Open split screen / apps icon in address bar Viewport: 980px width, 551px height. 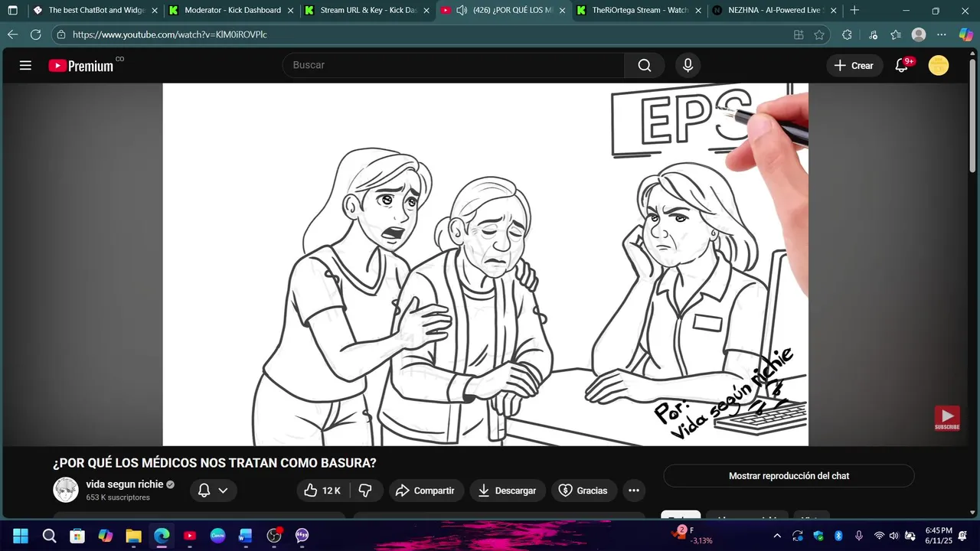click(799, 34)
